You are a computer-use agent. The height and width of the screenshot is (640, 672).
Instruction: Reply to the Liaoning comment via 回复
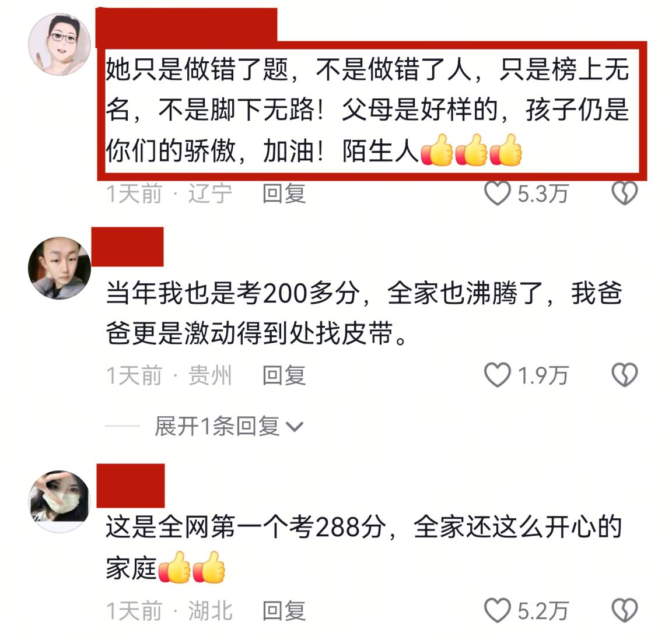283,194
